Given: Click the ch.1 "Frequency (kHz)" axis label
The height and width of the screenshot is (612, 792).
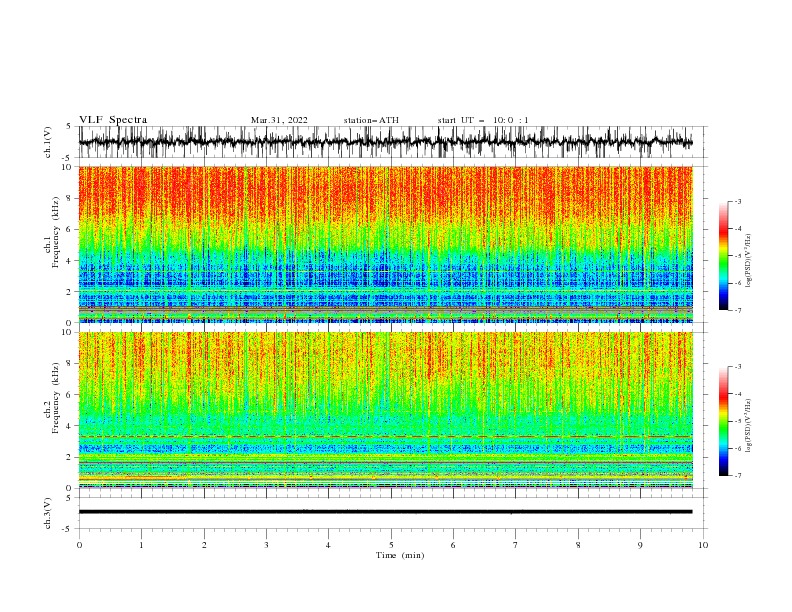Looking at the screenshot, I should coord(55,232).
